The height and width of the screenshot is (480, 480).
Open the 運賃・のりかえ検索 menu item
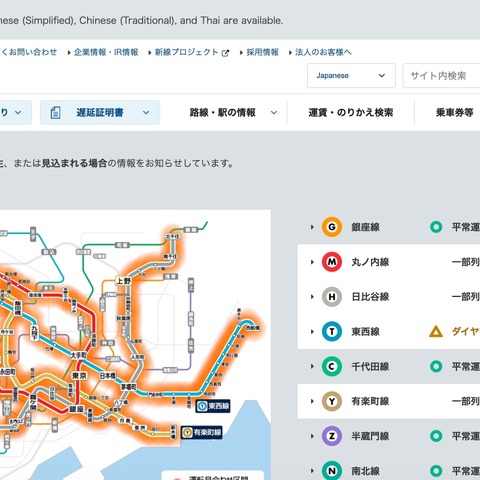351,113
